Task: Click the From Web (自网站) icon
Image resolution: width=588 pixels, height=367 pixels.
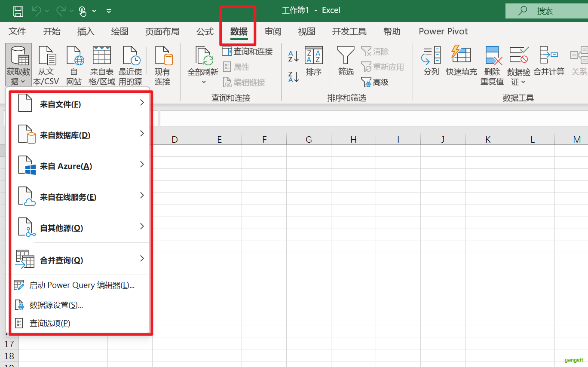Action: [74, 56]
